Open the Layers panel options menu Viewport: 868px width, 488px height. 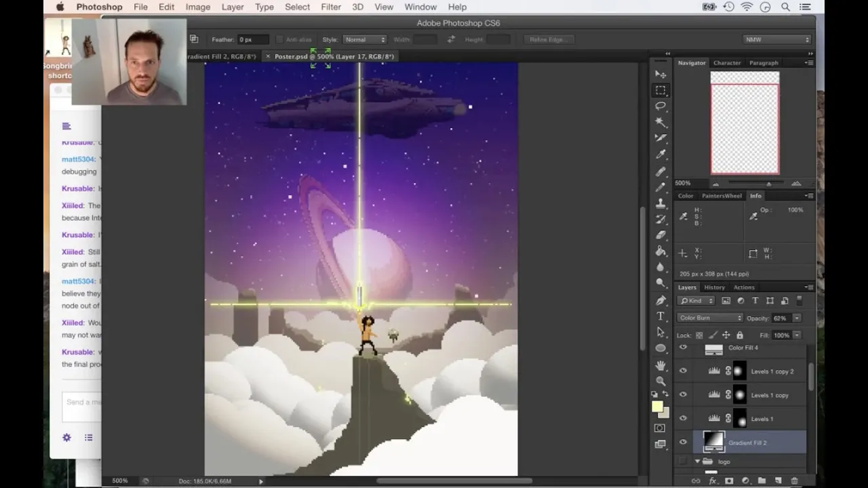[x=809, y=287]
